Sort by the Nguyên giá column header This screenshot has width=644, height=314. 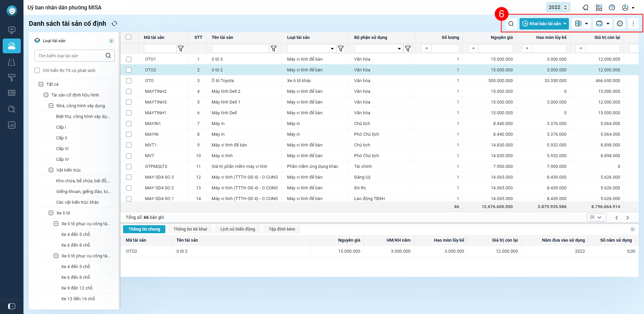tap(502, 37)
